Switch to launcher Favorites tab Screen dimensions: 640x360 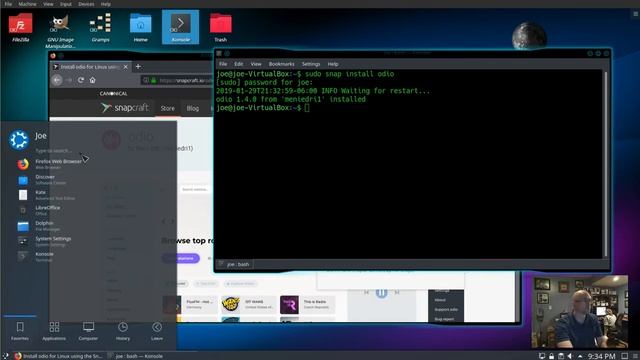(20, 331)
